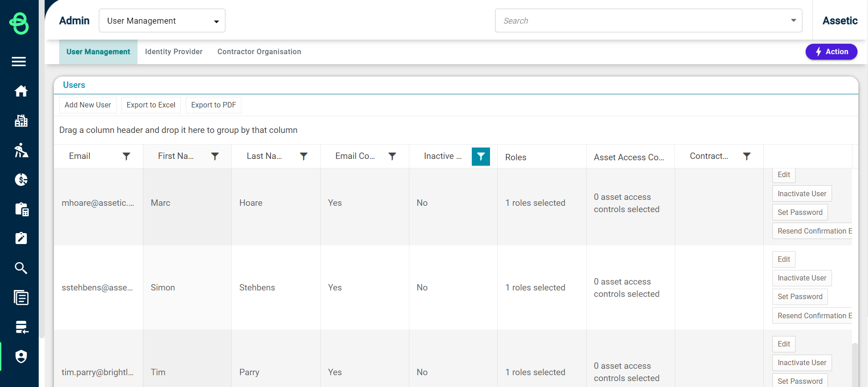Open the clipboard with pencil icon in the sidebar
The image size is (868, 387).
click(x=21, y=238)
